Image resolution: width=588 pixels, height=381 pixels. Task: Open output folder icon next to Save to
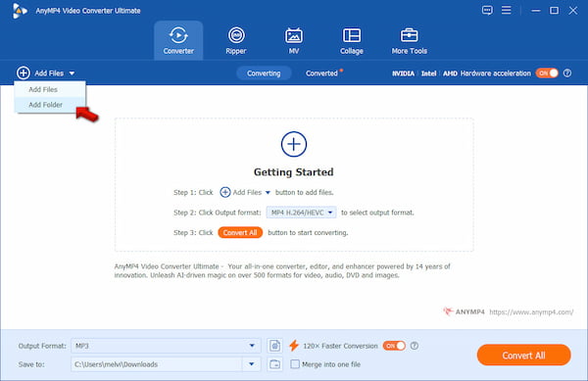click(x=274, y=364)
